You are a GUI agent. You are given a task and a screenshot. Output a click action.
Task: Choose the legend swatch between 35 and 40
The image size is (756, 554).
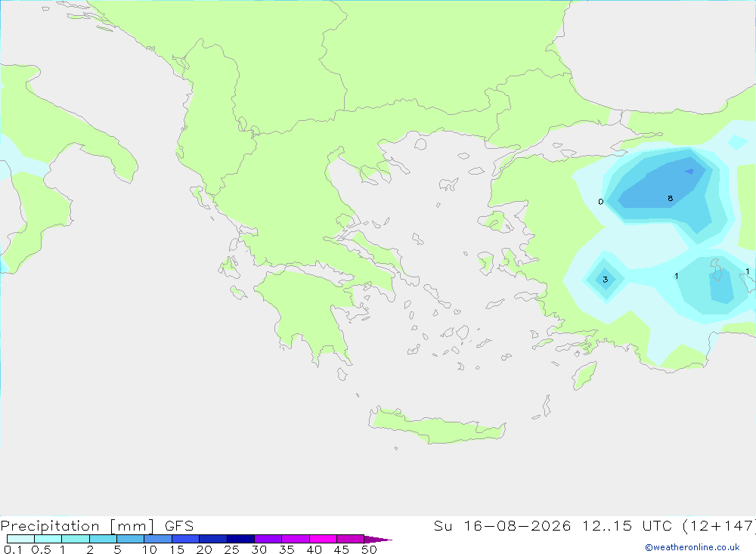point(295,539)
